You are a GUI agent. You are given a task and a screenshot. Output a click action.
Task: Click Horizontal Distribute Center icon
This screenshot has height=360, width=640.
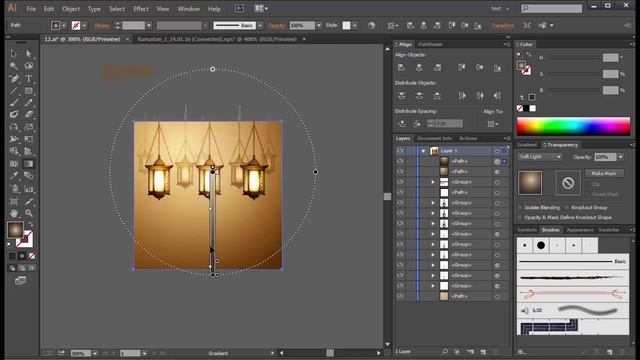point(480,96)
